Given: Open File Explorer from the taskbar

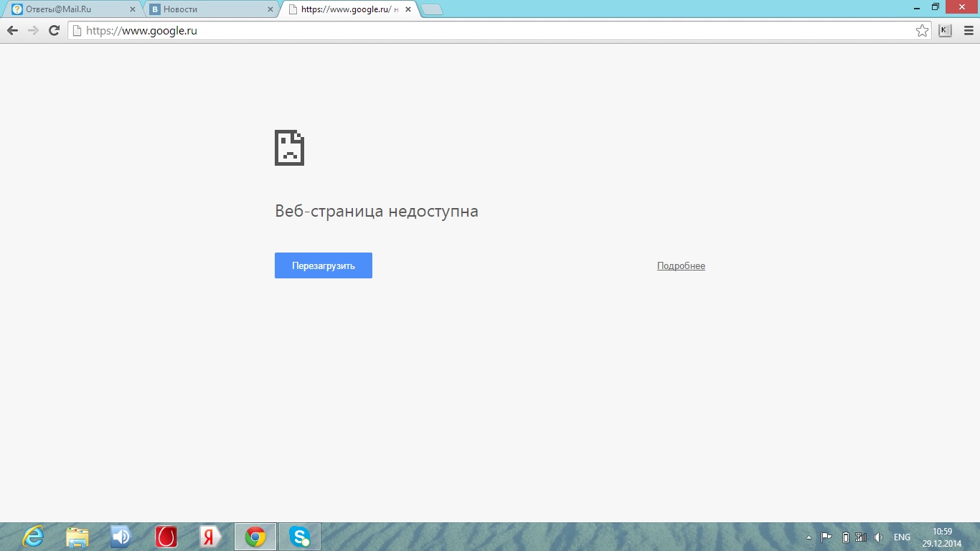Looking at the screenshot, I should click(77, 537).
